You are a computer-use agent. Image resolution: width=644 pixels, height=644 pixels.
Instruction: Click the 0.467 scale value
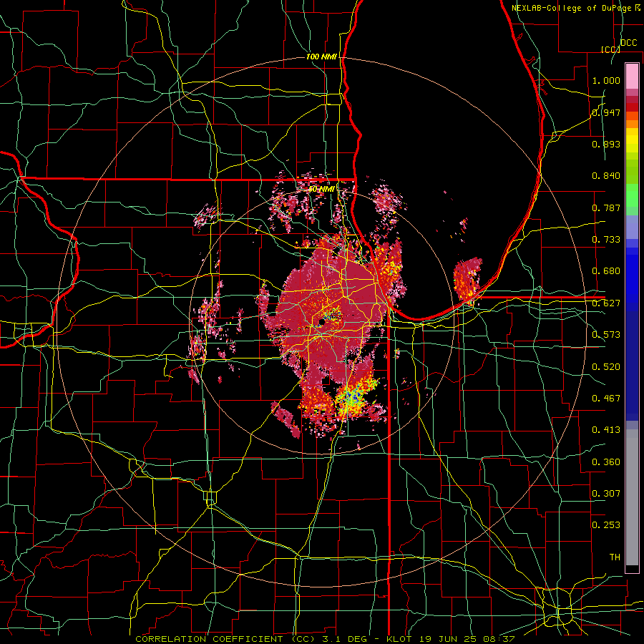606,399
